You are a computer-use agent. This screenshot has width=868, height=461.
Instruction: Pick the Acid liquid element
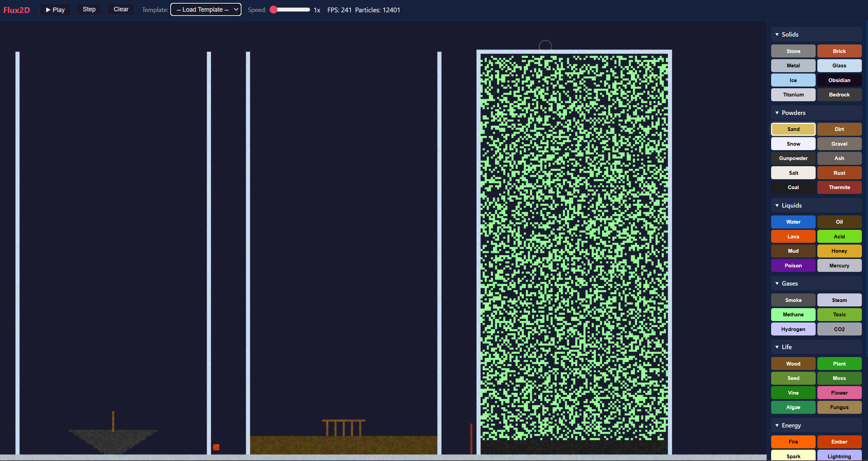[x=839, y=236]
